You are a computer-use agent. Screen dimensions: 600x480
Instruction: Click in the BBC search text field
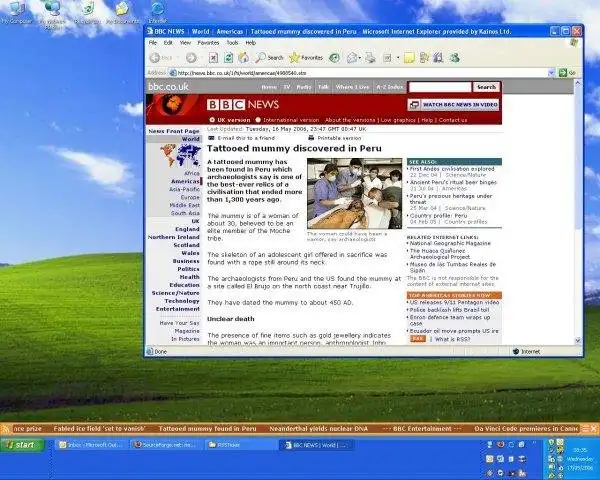point(440,87)
